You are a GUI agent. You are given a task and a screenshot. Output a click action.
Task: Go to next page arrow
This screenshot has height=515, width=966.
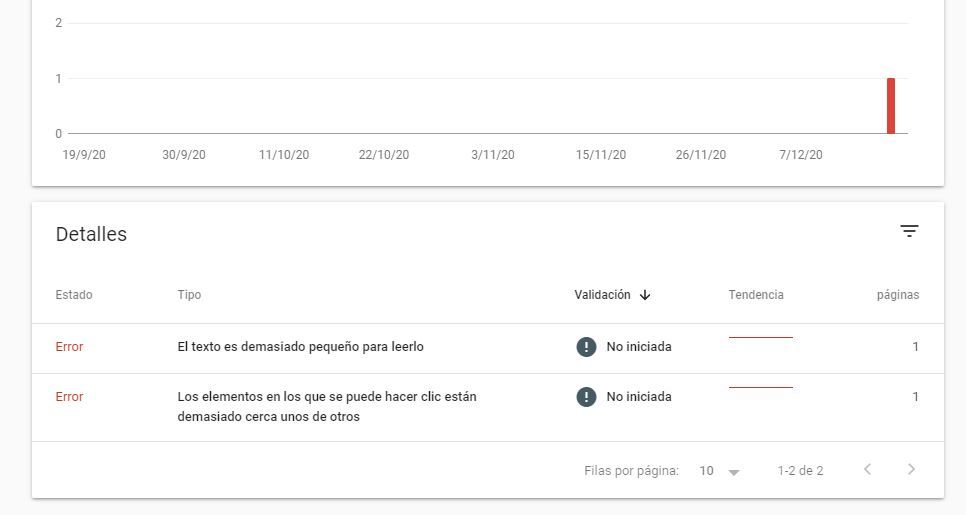click(x=911, y=469)
